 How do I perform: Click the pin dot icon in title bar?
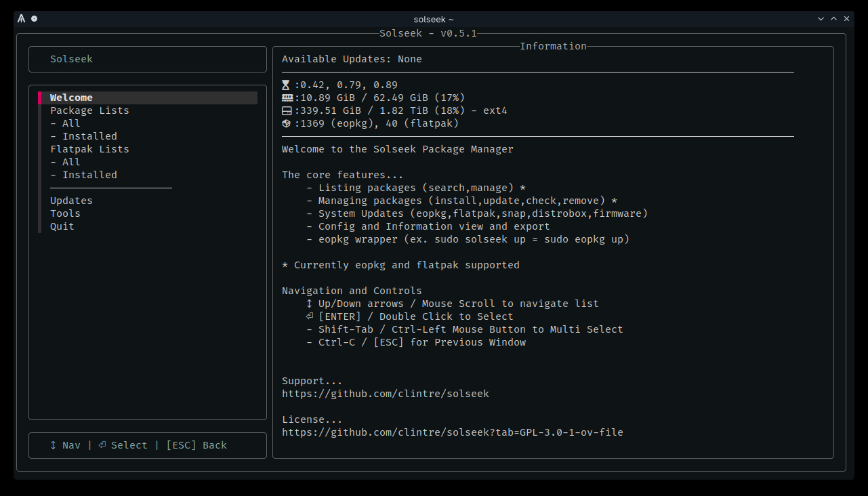coord(35,19)
